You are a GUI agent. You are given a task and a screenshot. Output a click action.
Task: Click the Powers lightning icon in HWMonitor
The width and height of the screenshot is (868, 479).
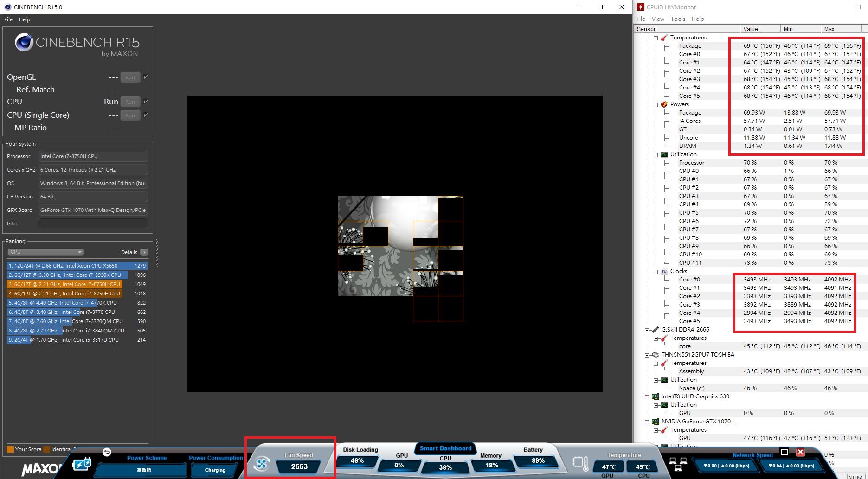pos(664,104)
